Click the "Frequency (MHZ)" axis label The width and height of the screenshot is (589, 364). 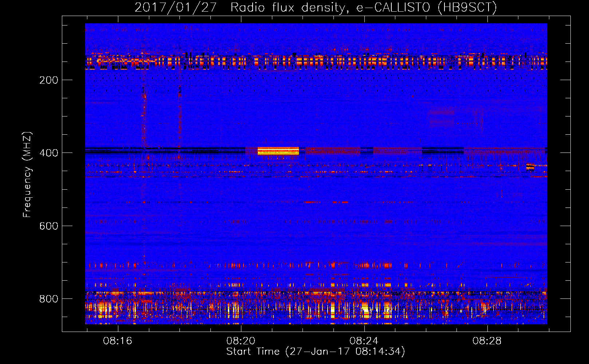[x=27, y=174]
